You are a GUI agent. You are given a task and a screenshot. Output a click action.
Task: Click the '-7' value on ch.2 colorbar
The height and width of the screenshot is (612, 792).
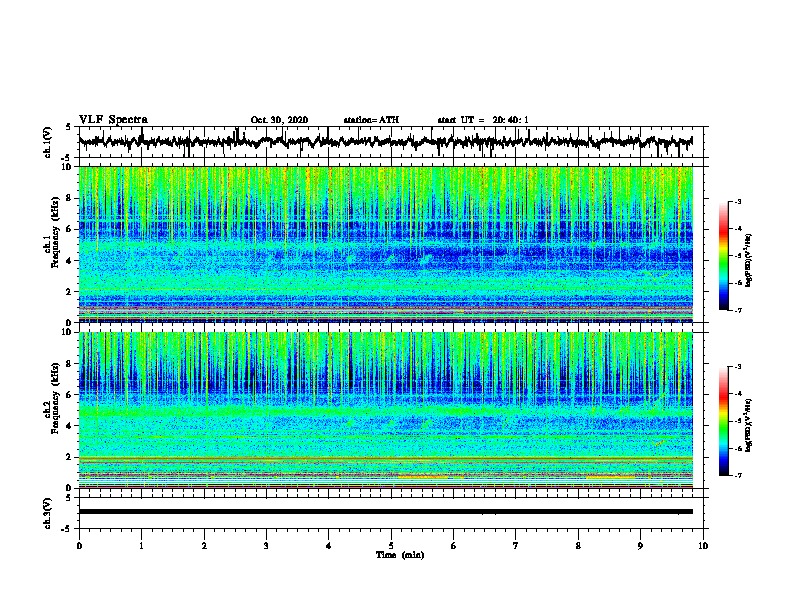[x=737, y=476]
